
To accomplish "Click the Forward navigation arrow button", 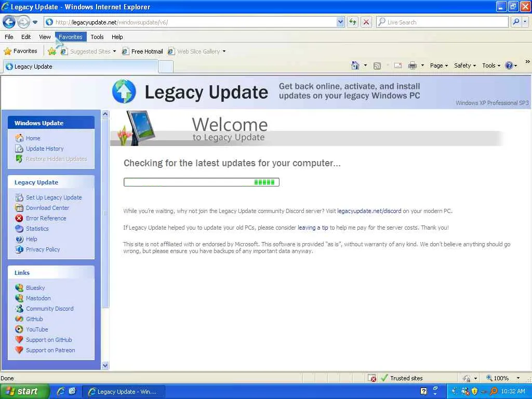I will (23, 22).
